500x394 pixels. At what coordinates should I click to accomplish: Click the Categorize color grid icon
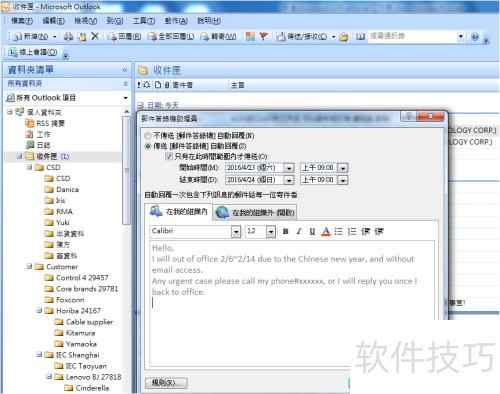pyautogui.click(x=250, y=36)
